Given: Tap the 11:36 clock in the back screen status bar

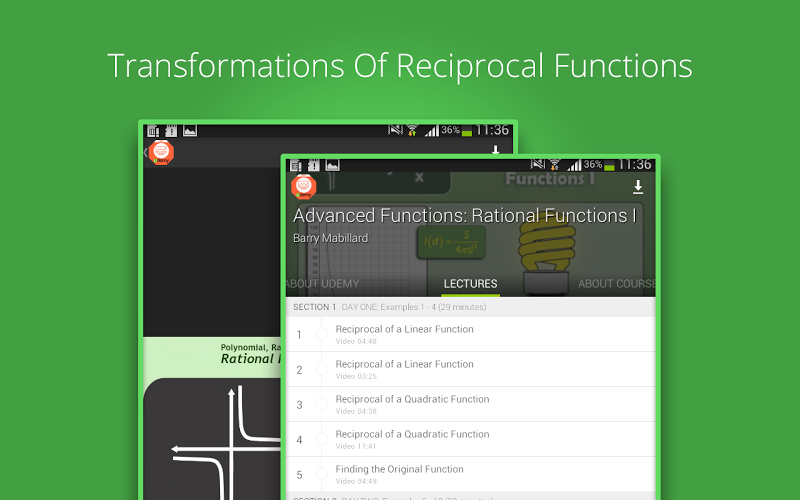Looking at the screenshot, I should [x=492, y=130].
